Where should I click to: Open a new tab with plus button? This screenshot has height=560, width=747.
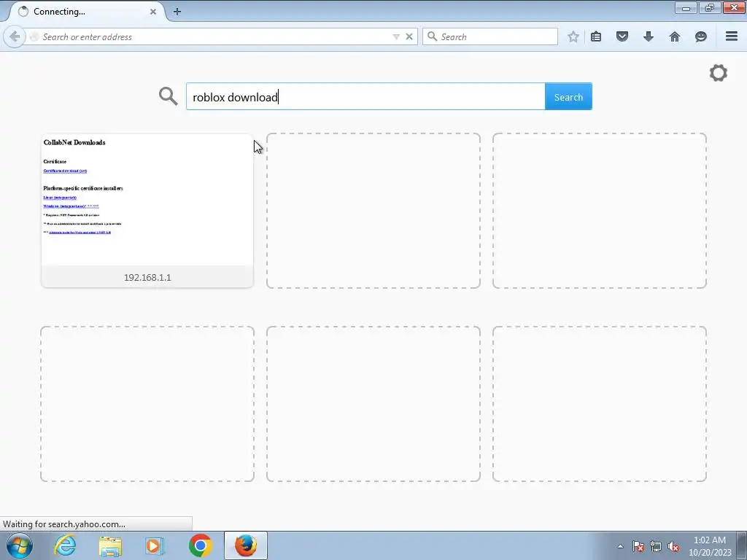click(177, 12)
